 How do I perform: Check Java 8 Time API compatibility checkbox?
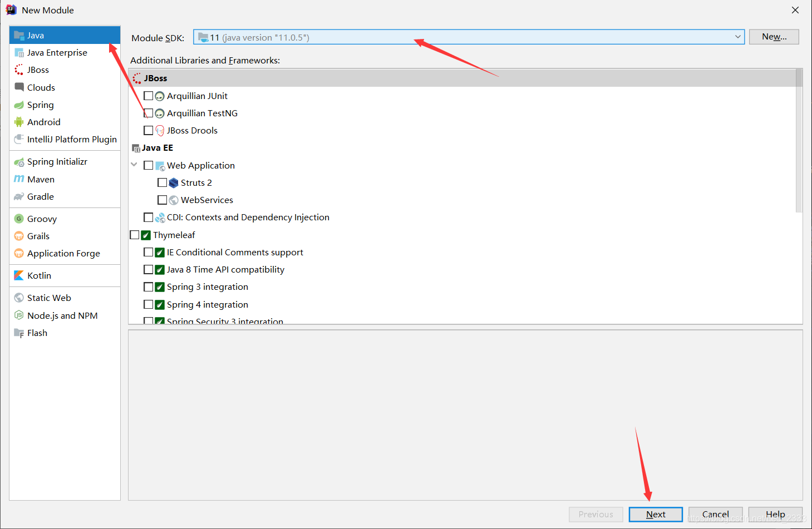click(148, 269)
